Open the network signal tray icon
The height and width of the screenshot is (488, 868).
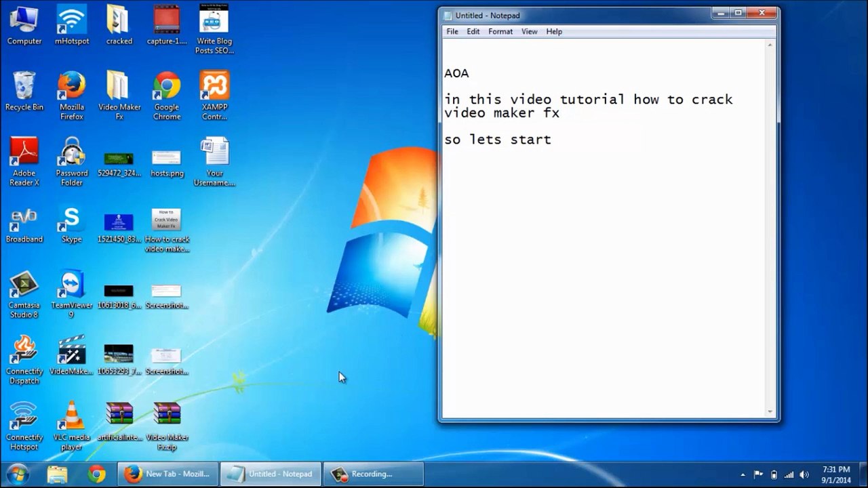[789, 474]
